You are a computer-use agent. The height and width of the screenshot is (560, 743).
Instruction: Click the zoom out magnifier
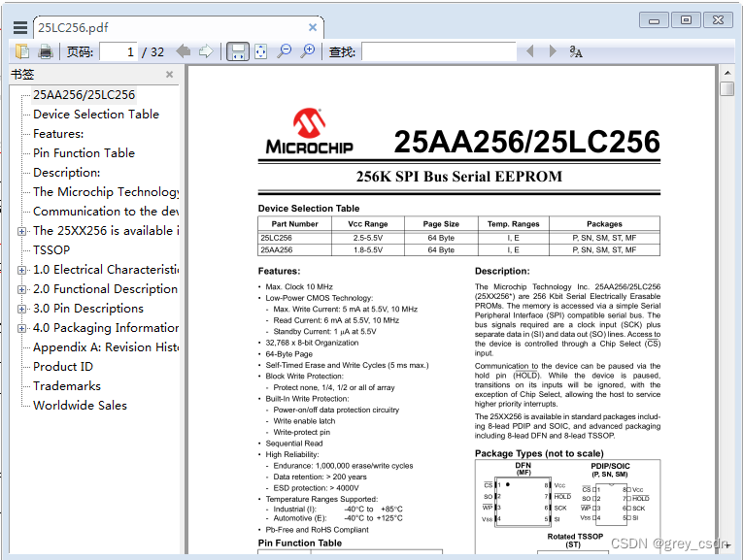point(285,51)
